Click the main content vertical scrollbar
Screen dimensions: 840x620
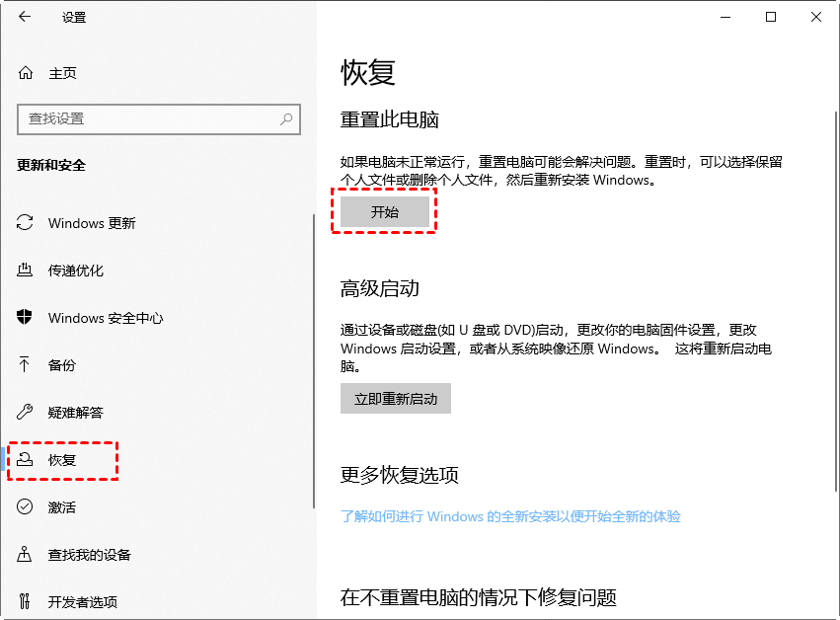click(x=836, y=301)
